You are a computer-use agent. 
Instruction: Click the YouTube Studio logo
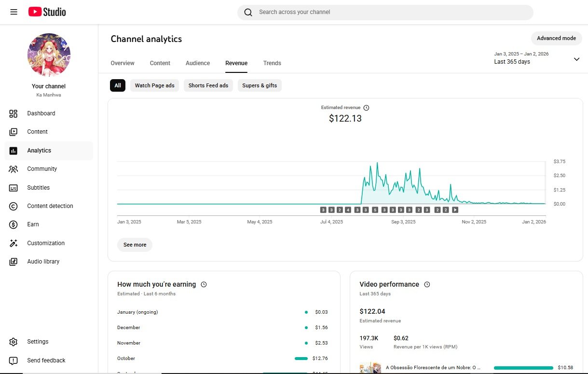click(47, 12)
